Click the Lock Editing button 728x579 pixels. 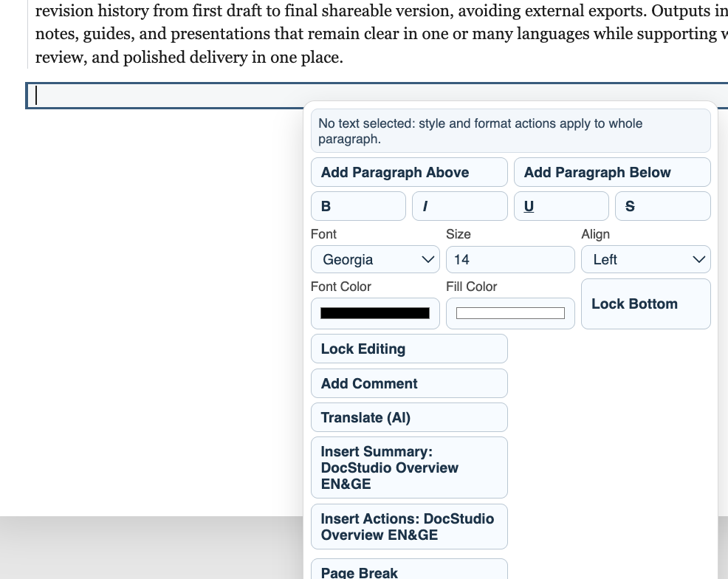(409, 349)
